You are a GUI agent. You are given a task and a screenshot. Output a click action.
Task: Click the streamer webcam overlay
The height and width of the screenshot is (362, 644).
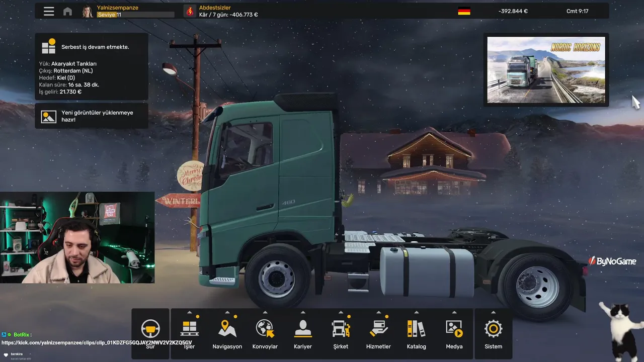pos(77,237)
